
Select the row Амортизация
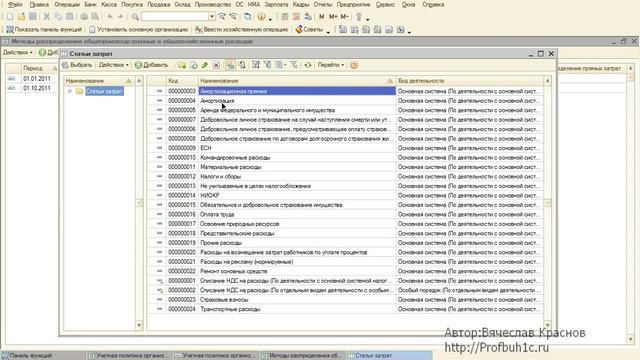[345, 101]
